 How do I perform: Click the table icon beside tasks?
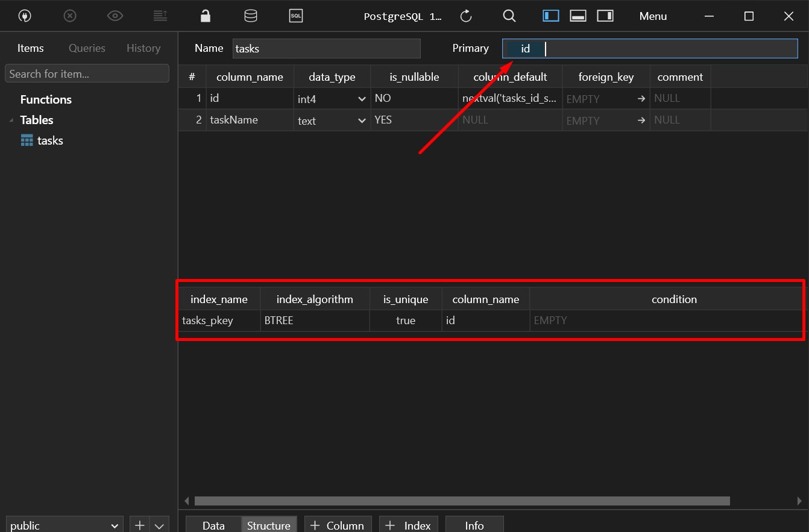pyautogui.click(x=27, y=140)
